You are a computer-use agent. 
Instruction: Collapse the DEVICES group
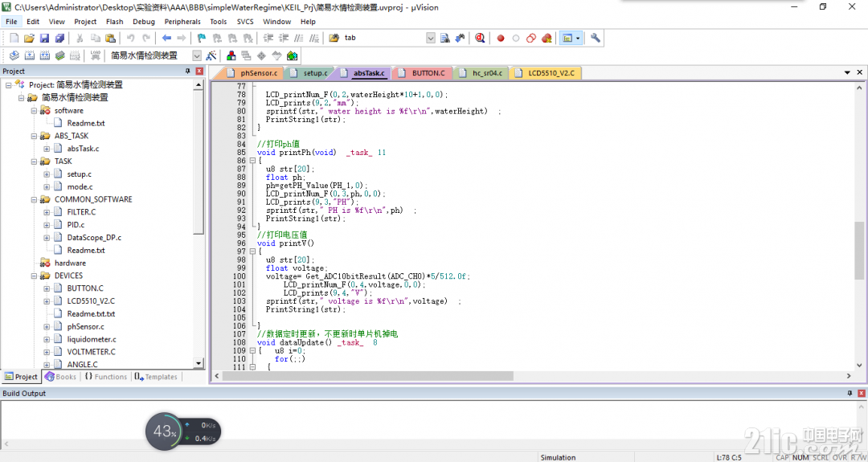(x=35, y=276)
